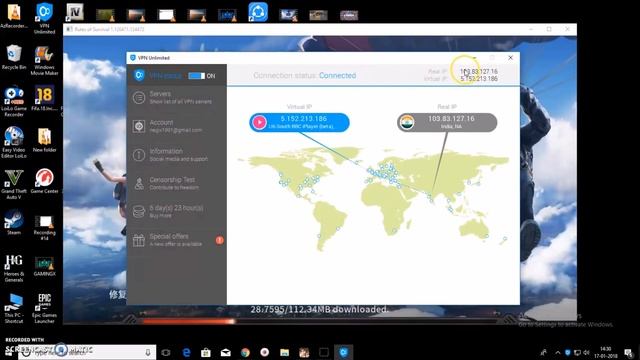This screenshot has height=360, width=640.
Task: Open the AzRecorder desktop icon
Action: 14,16
